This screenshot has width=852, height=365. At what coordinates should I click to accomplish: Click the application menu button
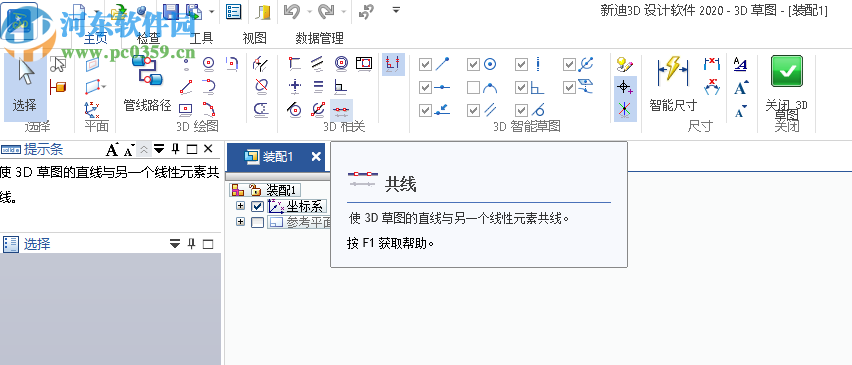(20, 22)
